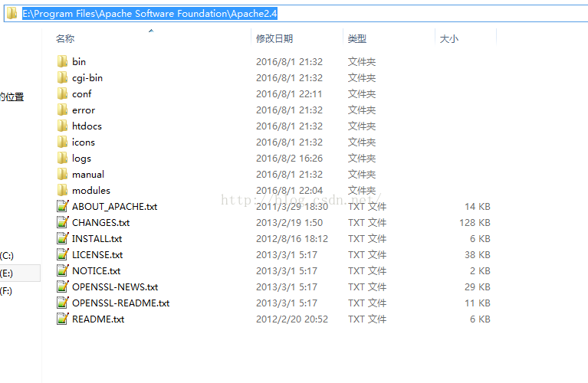Click the bin folder icon
Image resolution: width=588 pixels, height=383 pixels.
click(62, 61)
